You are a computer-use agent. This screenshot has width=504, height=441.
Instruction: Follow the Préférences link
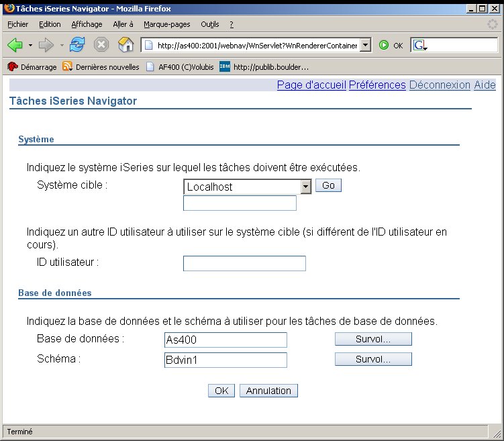[x=377, y=85]
